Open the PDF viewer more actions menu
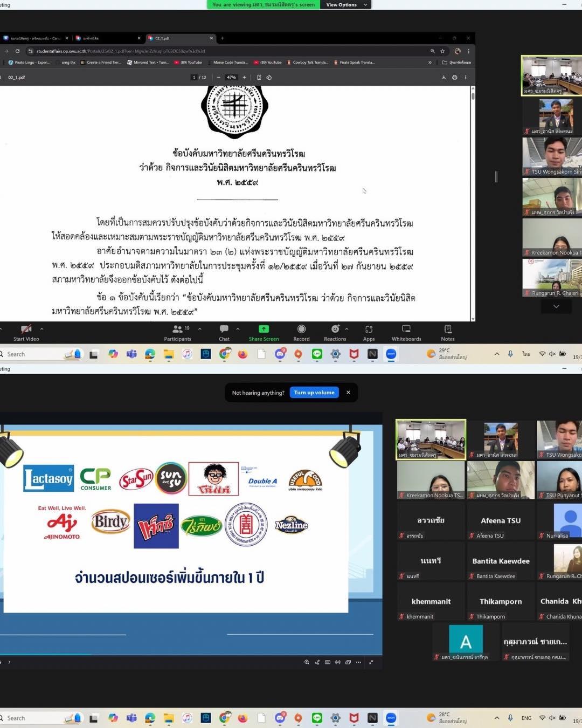 (466, 78)
